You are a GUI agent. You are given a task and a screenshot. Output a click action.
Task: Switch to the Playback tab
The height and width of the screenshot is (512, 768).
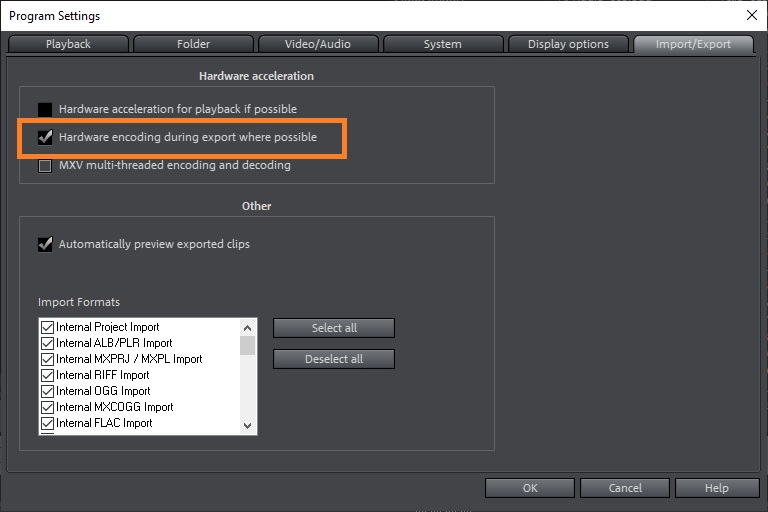click(68, 44)
